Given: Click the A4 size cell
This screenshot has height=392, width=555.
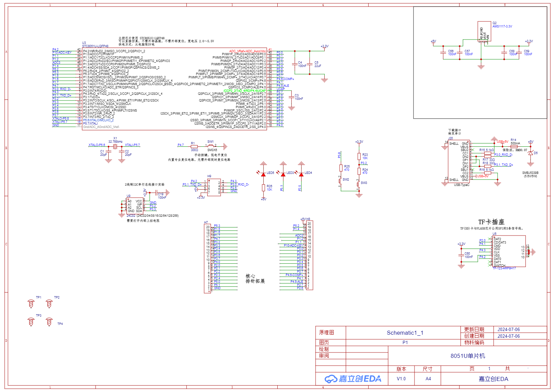Looking at the screenshot, I should [x=428, y=379].
